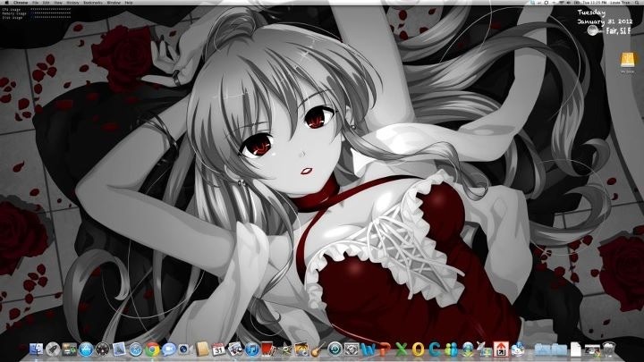Open GarageBand guitar icon in dock
644x362 pixels.
point(317,350)
